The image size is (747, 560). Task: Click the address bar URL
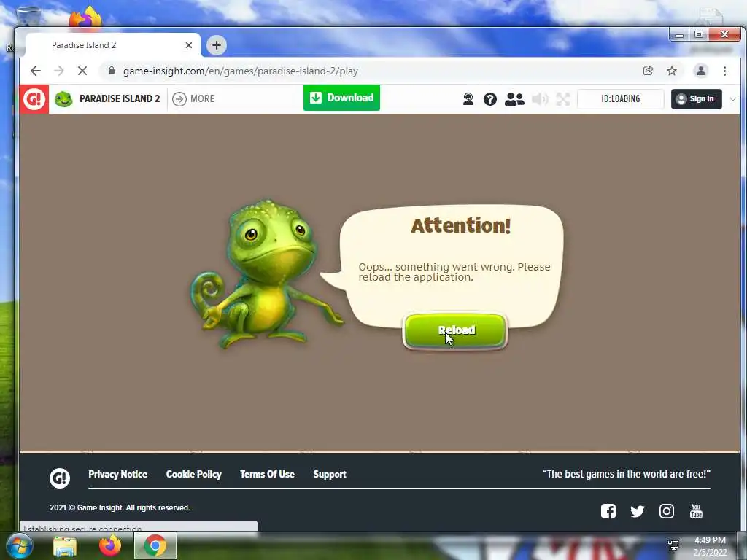tap(241, 71)
